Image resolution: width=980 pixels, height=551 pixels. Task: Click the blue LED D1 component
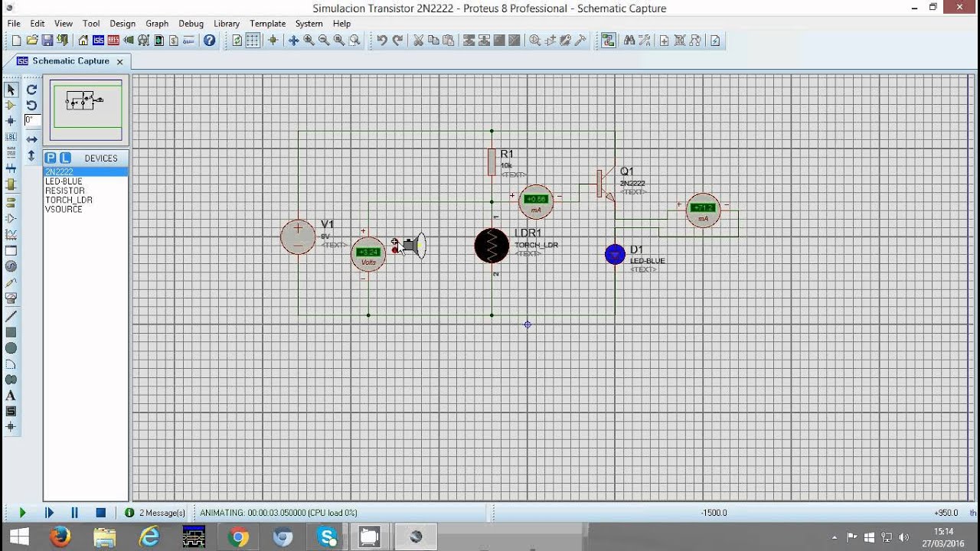coord(615,255)
